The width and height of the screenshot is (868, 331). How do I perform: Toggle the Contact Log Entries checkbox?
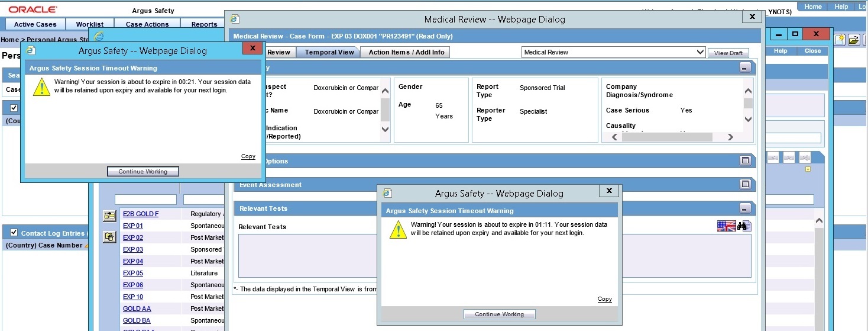click(x=14, y=233)
